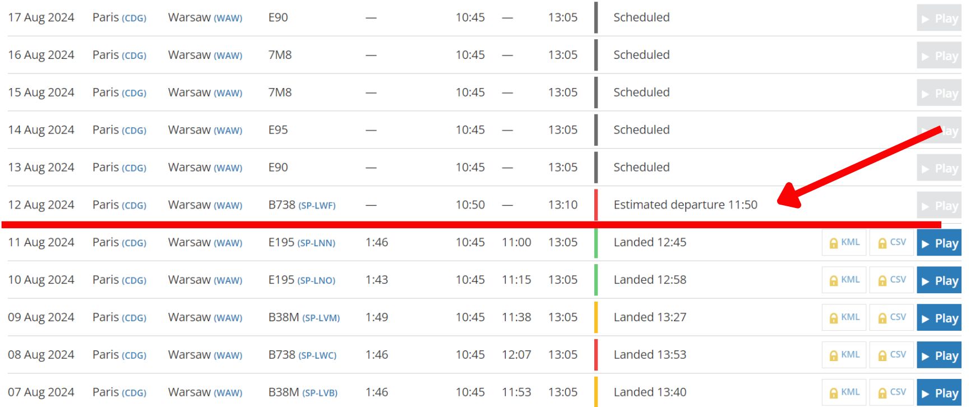Screen dimensions: 980x407
Task: Select the 12 Aug 2024 estimated departure row
Action: (685, 205)
